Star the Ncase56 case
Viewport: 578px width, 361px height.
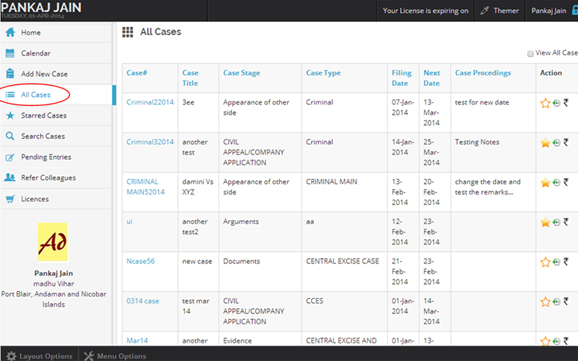tap(545, 262)
